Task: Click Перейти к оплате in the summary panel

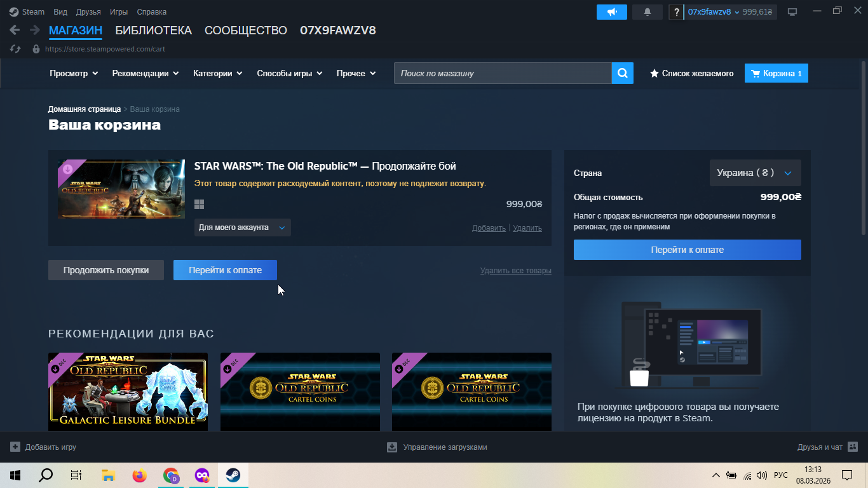Action: pyautogui.click(x=688, y=250)
